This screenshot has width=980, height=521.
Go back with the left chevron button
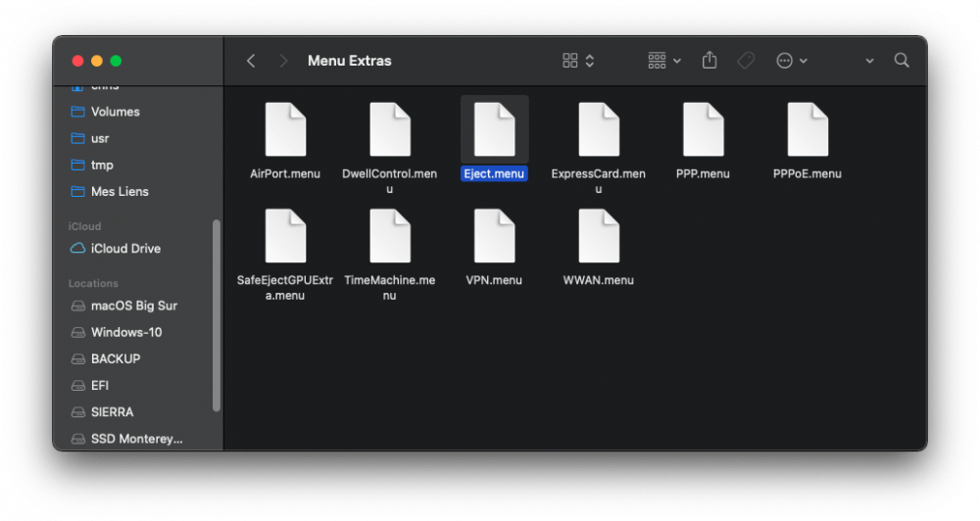tap(251, 61)
